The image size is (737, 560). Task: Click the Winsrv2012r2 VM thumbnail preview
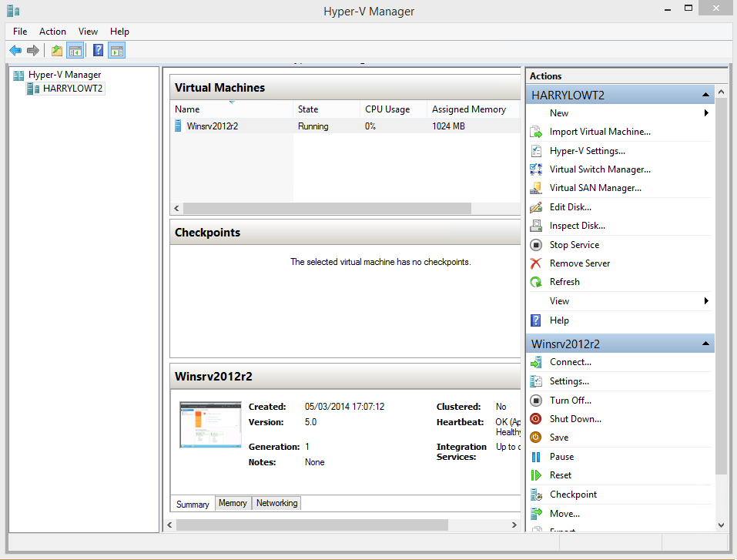210,425
